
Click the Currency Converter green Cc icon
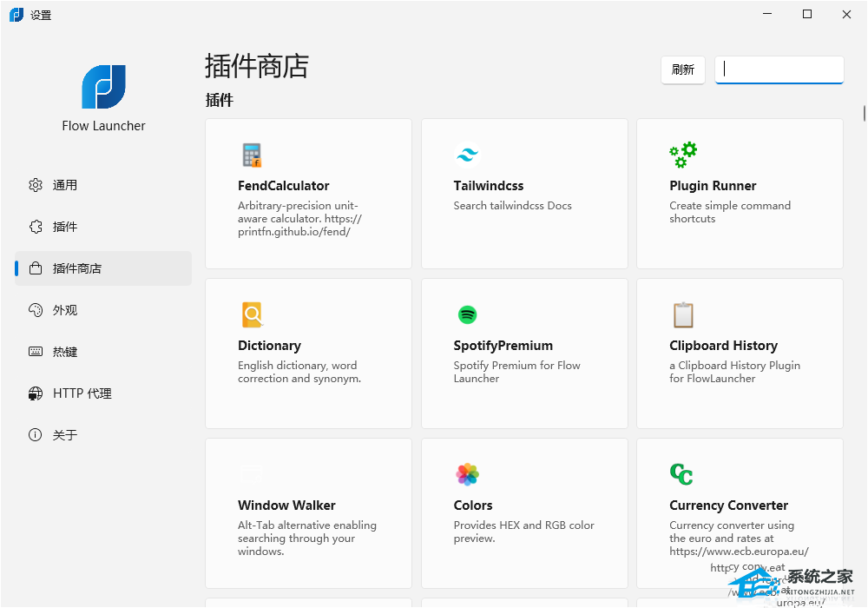pos(681,474)
